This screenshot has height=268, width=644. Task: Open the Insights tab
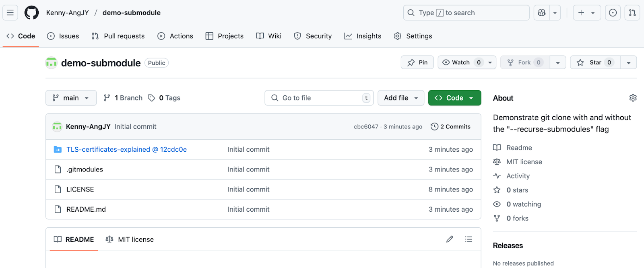click(363, 36)
